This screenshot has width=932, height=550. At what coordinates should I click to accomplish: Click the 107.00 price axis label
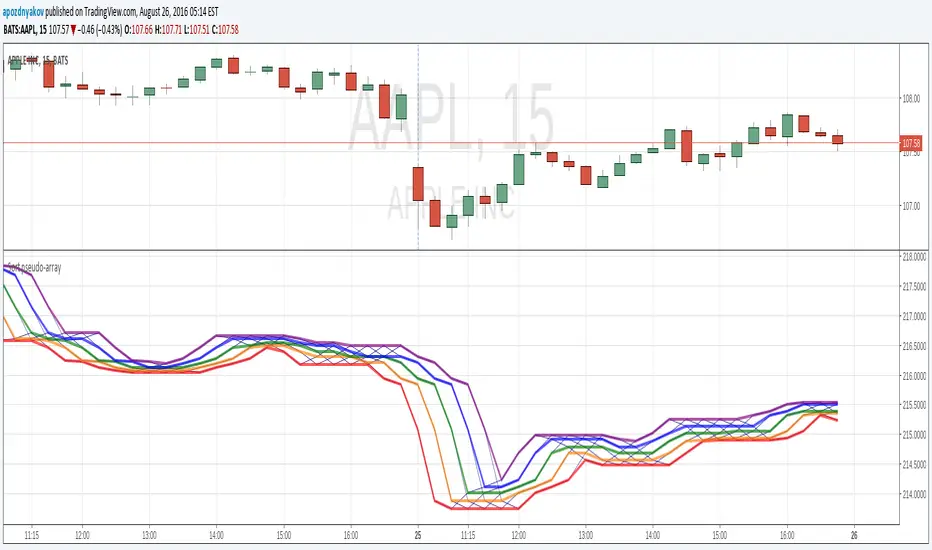coord(911,206)
